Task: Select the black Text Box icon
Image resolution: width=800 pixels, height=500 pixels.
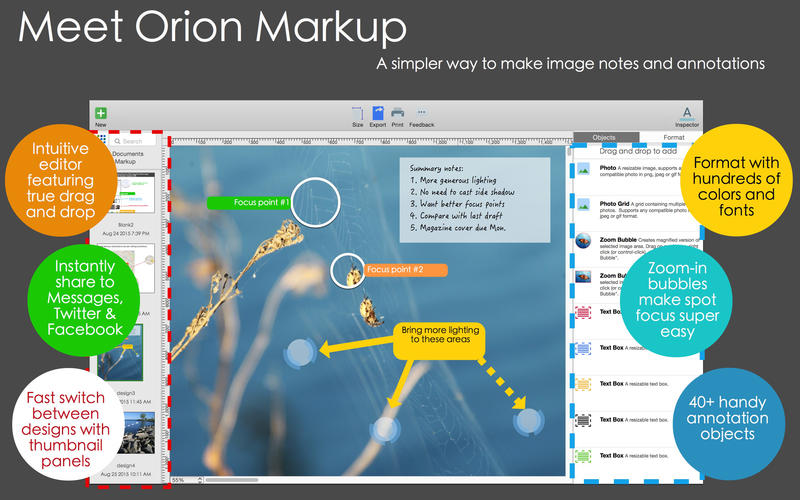Action: tap(583, 420)
